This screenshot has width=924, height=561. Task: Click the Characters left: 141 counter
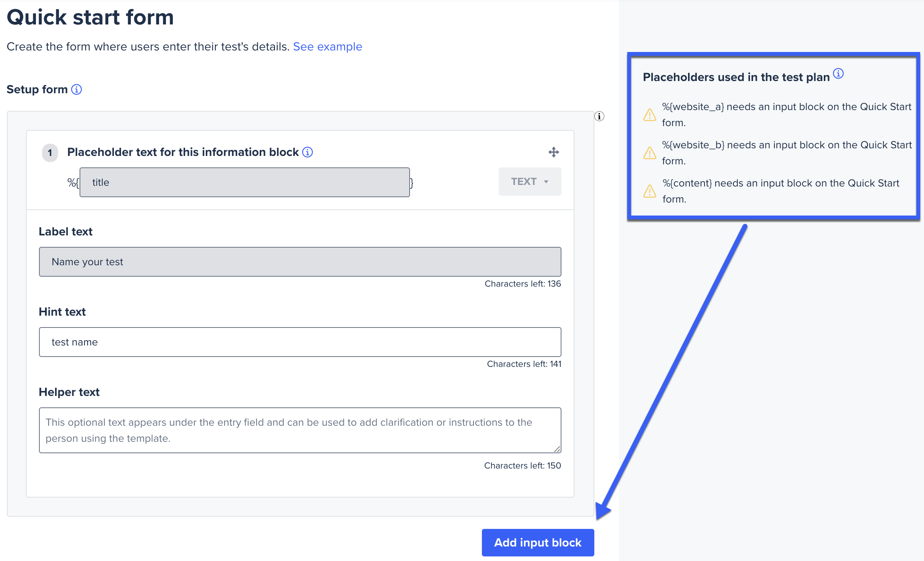[524, 364]
